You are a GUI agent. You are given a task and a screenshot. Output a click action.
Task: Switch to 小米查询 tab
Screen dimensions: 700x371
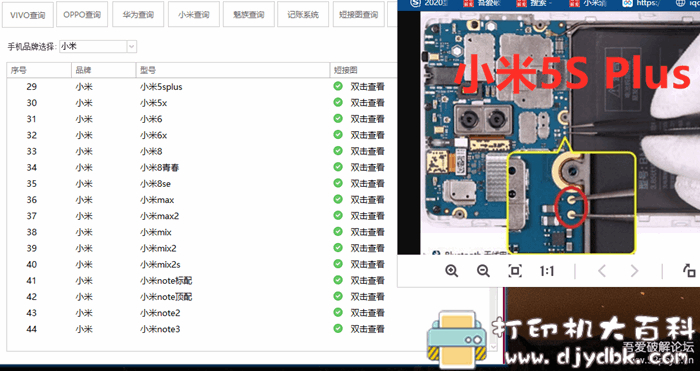tap(194, 15)
